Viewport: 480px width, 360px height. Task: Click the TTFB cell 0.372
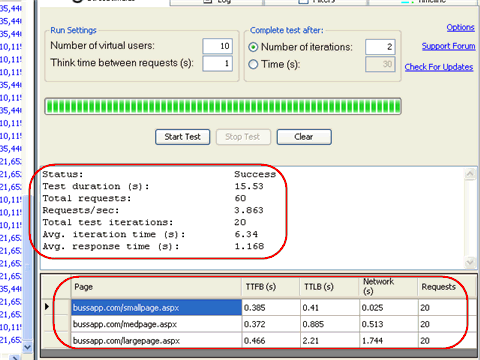(271, 324)
